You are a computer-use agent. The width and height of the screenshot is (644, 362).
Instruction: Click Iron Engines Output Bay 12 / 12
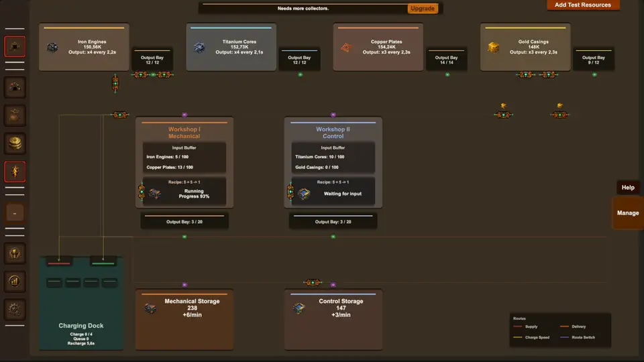tap(152, 60)
